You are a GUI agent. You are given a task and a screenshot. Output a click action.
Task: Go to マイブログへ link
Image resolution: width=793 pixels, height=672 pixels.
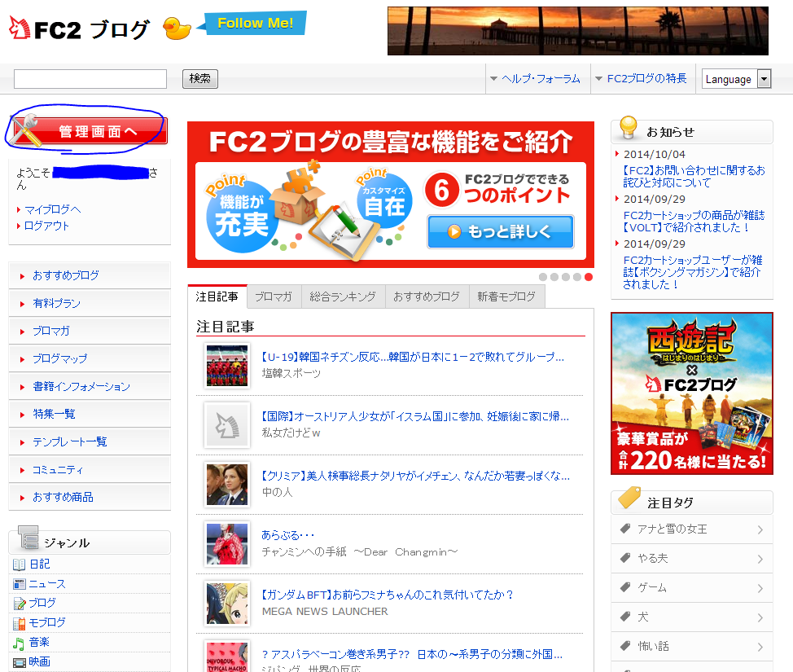point(53,209)
